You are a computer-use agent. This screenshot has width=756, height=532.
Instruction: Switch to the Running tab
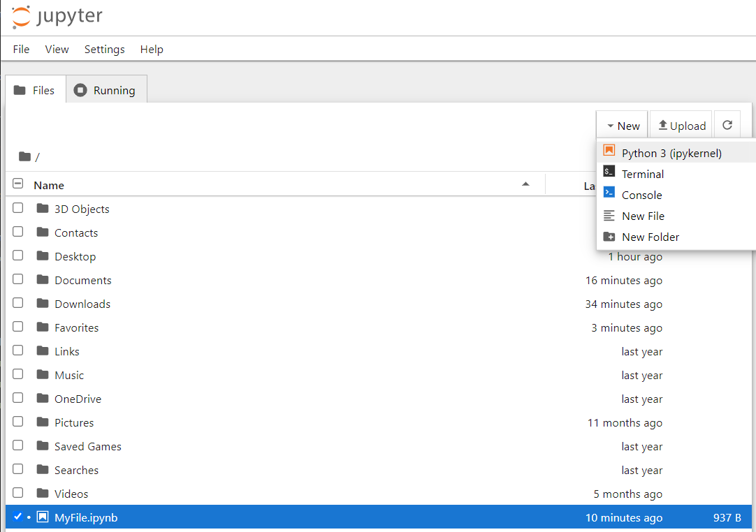107,90
